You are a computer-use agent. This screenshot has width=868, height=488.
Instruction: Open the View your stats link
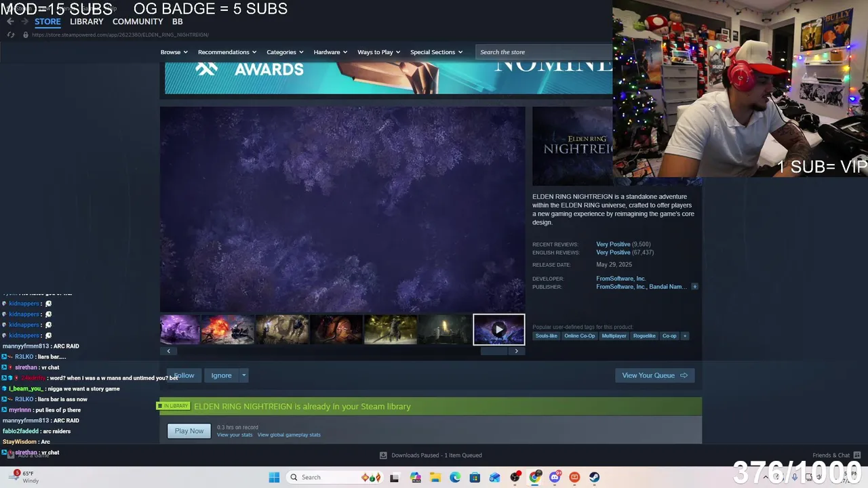[x=235, y=435]
